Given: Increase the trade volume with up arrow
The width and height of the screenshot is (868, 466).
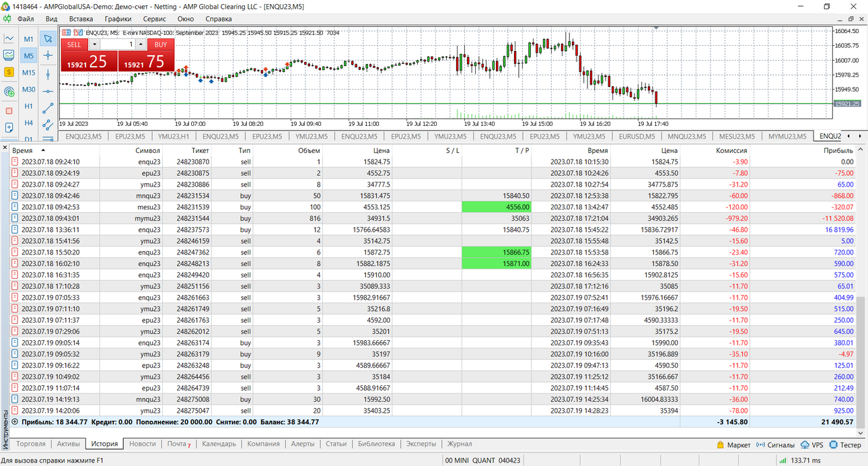Looking at the screenshot, I should pyautogui.click(x=140, y=44).
